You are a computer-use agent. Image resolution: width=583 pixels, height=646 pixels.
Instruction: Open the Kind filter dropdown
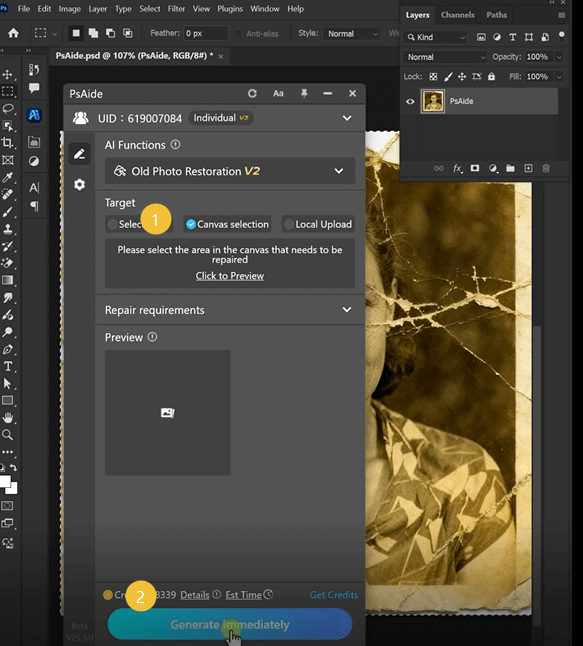(436, 37)
